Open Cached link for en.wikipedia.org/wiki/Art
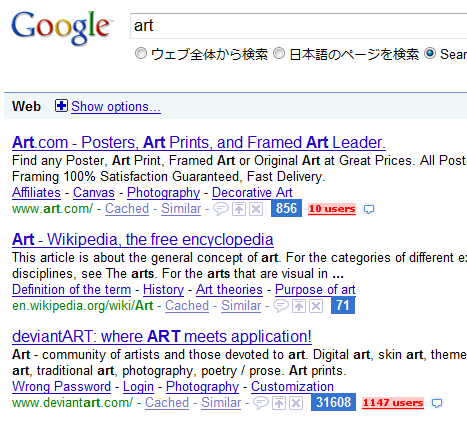467x423 pixels. coord(187,306)
